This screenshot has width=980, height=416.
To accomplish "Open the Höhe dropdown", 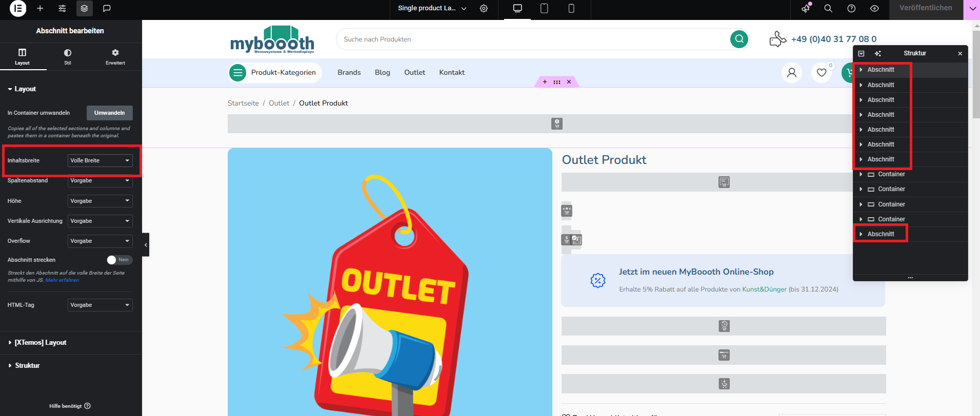I will click(x=100, y=201).
